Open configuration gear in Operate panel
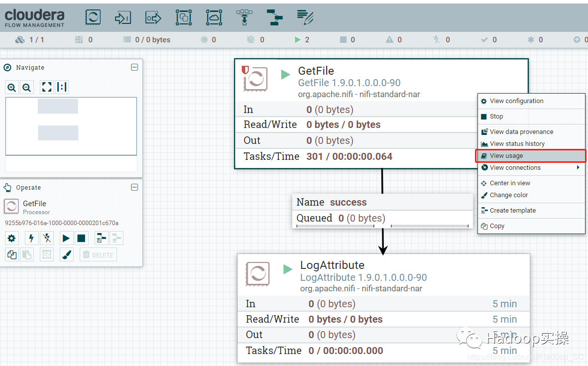The width and height of the screenshot is (588, 366). pos(12,238)
